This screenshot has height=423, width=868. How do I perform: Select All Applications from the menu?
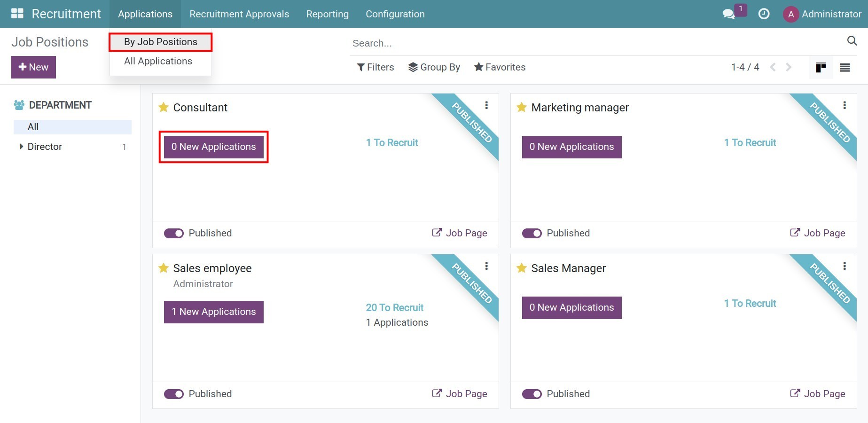pos(158,61)
